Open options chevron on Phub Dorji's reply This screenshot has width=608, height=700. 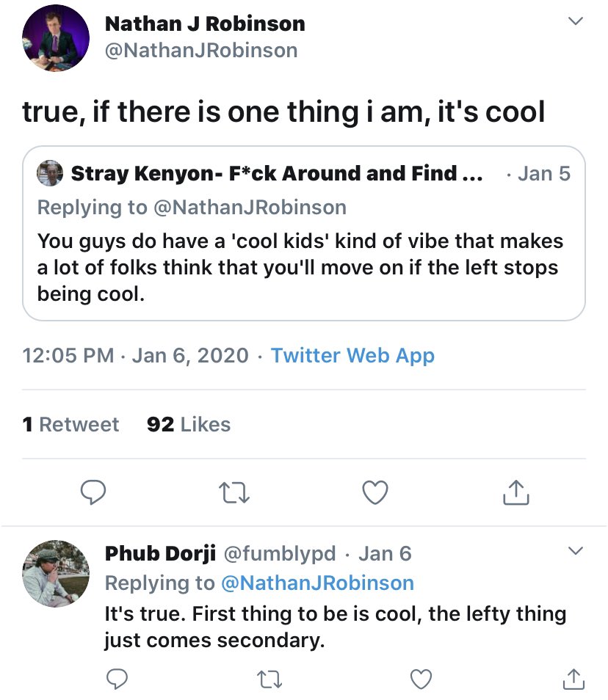coord(576,551)
